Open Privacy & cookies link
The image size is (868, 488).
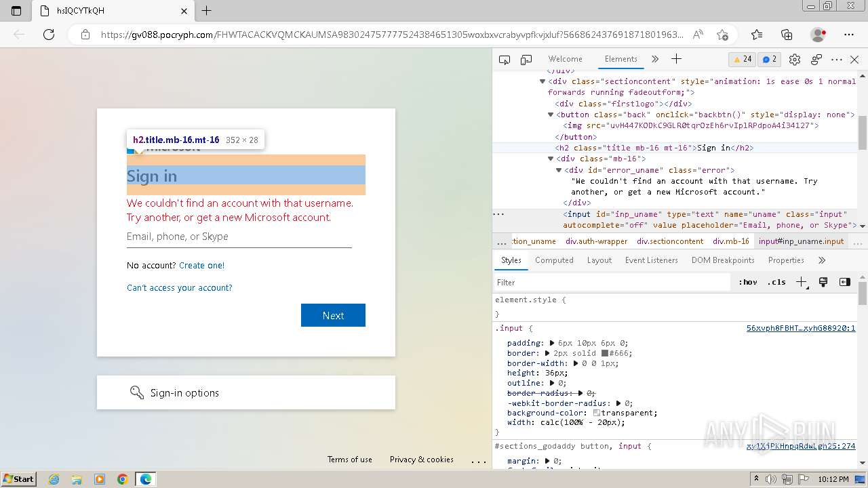[422, 460]
